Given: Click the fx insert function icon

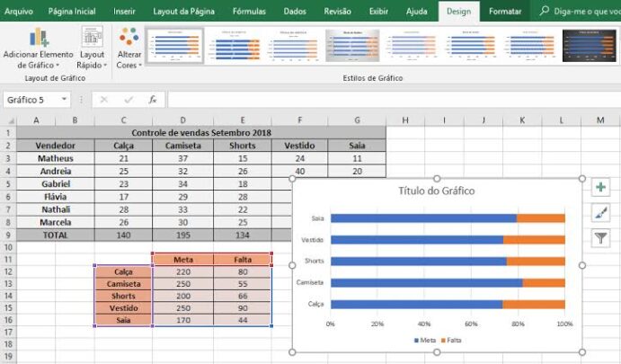Looking at the screenshot, I should pyautogui.click(x=153, y=100).
